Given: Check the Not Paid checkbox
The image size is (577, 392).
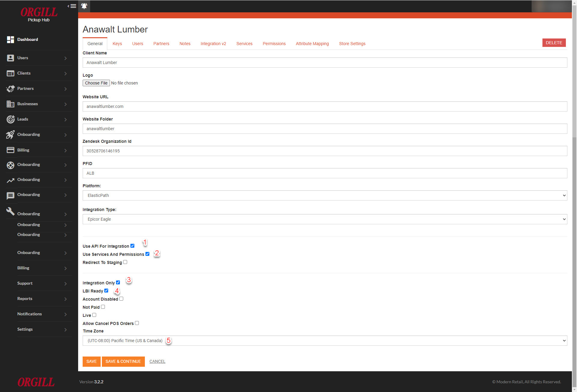Looking at the screenshot, I should click(x=103, y=307).
